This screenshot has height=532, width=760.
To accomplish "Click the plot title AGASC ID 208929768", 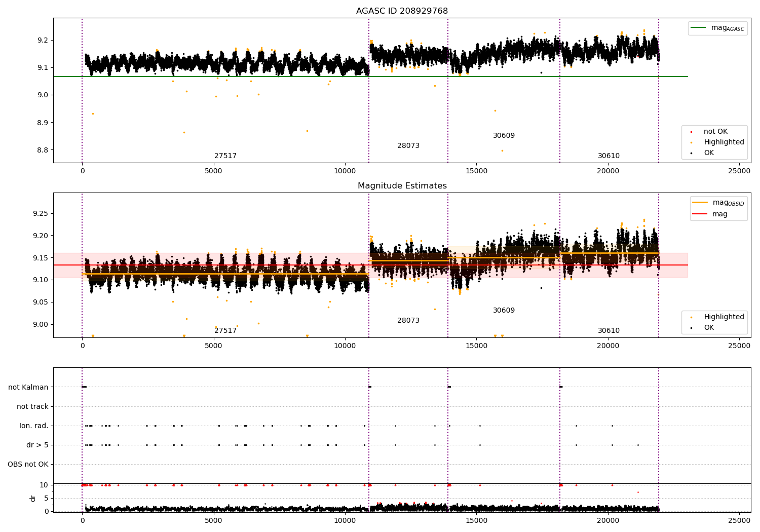I will coord(402,11).
